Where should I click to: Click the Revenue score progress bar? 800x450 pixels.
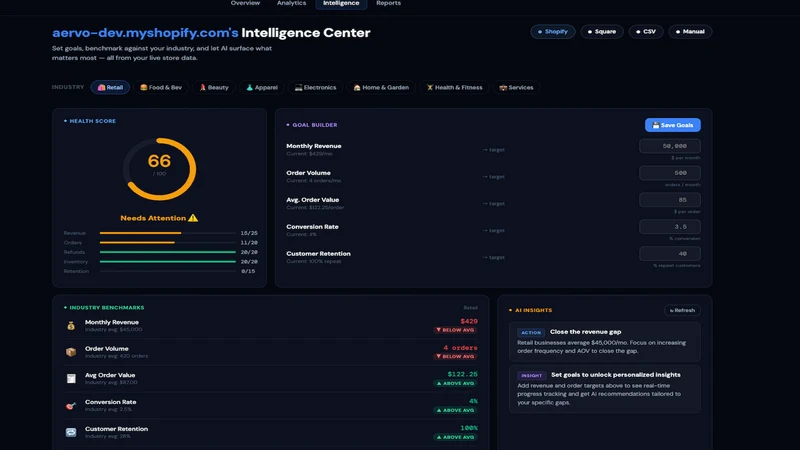pos(167,233)
